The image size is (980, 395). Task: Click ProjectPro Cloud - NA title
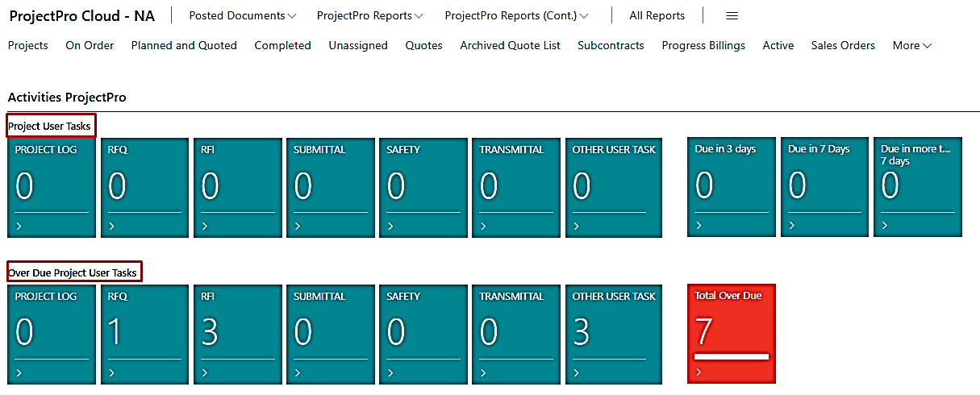[x=81, y=16]
